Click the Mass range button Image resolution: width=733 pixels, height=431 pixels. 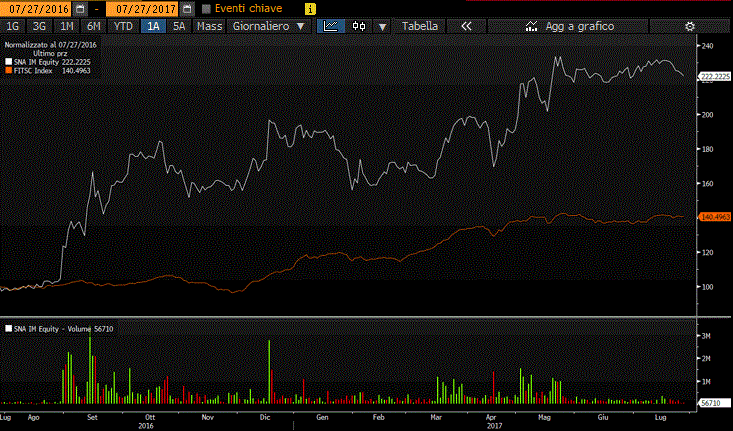click(209, 26)
